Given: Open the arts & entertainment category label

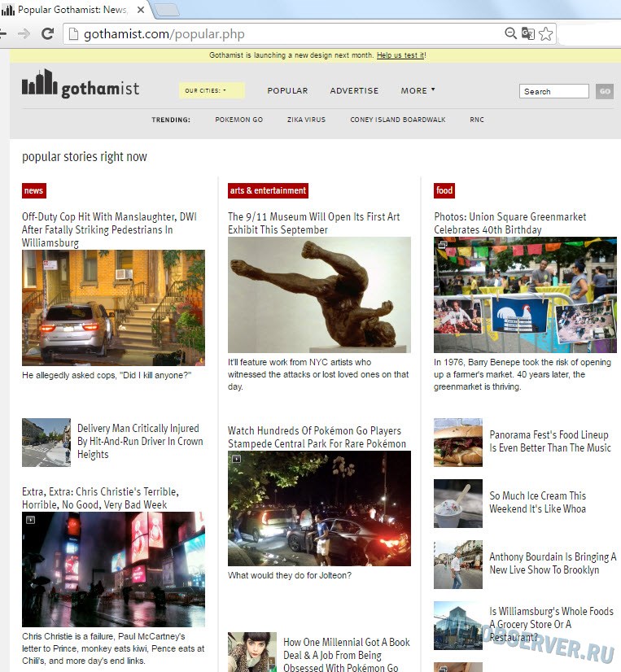Looking at the screenshot, I should [268, 190].
